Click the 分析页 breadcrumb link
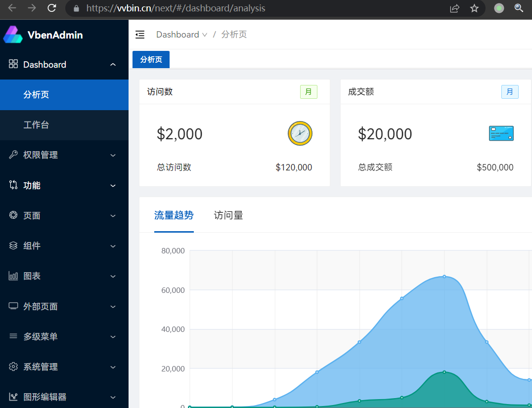532x408 pixels. point(233,34)
